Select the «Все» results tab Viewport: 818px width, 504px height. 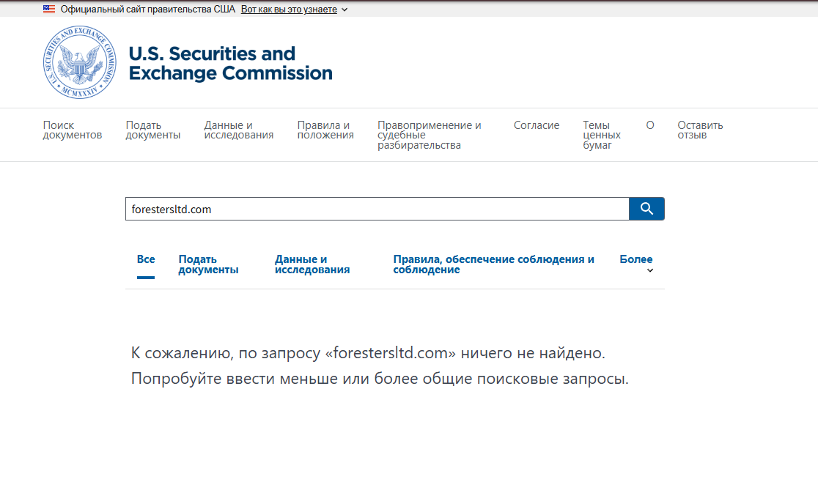coord(146,259)
